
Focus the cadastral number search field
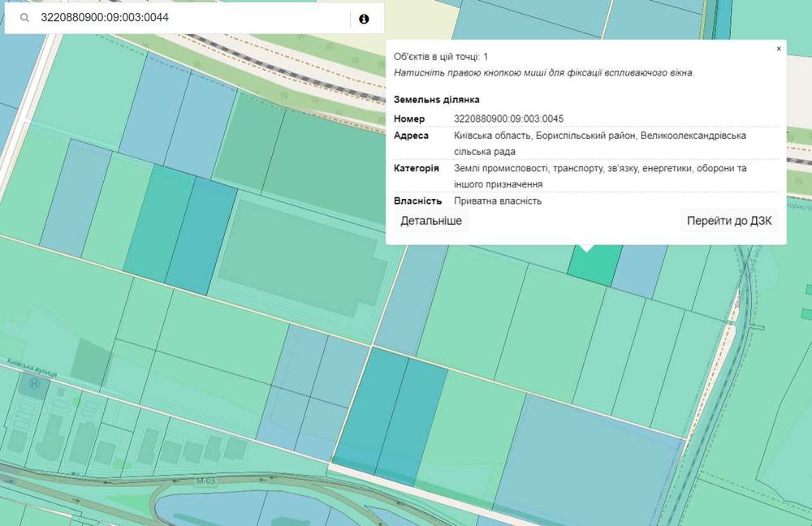191,18
